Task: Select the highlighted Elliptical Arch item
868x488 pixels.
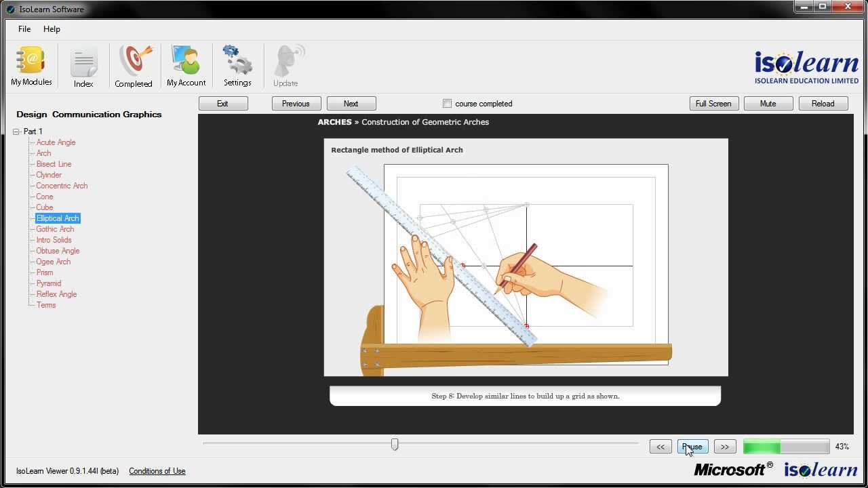Action: click(58, 218)
